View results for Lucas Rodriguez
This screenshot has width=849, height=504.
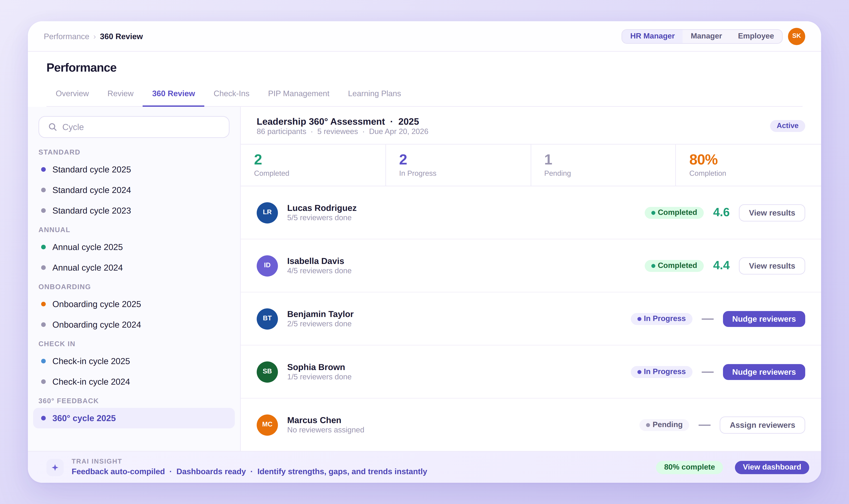pos(772,213)
